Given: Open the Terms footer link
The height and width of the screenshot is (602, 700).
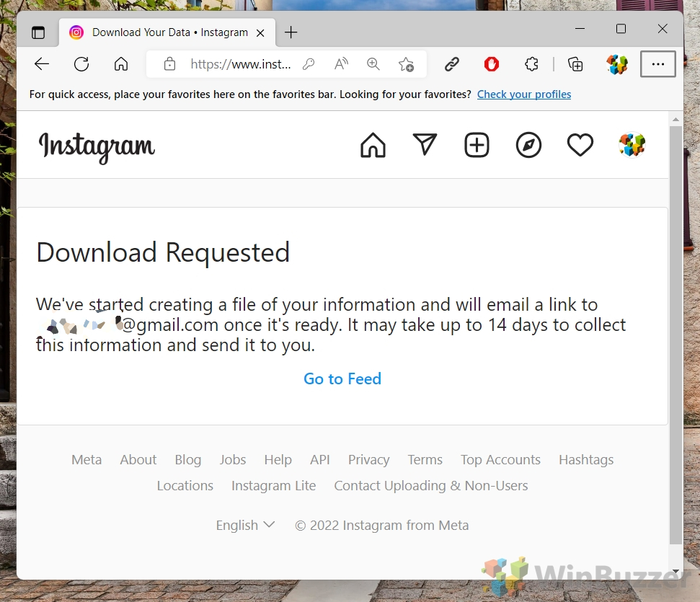Looking at the screenshot, I should (425, 459).
